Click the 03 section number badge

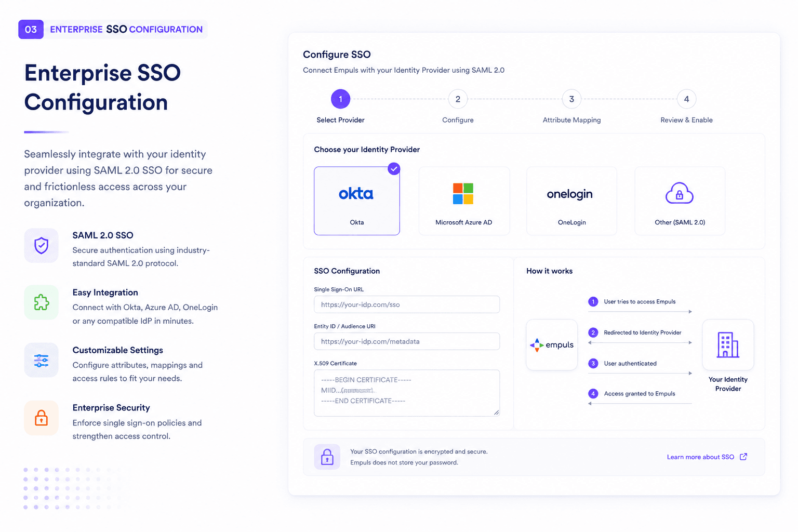31,30
